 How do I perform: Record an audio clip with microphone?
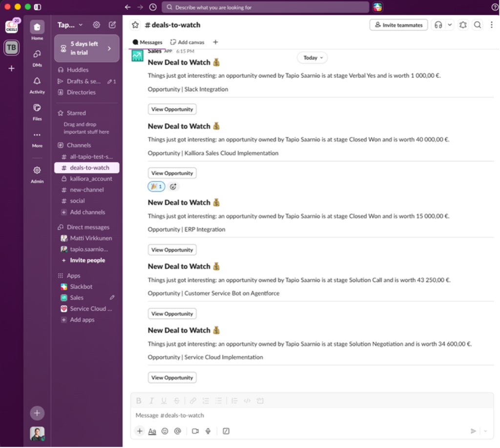coord(208,431)
